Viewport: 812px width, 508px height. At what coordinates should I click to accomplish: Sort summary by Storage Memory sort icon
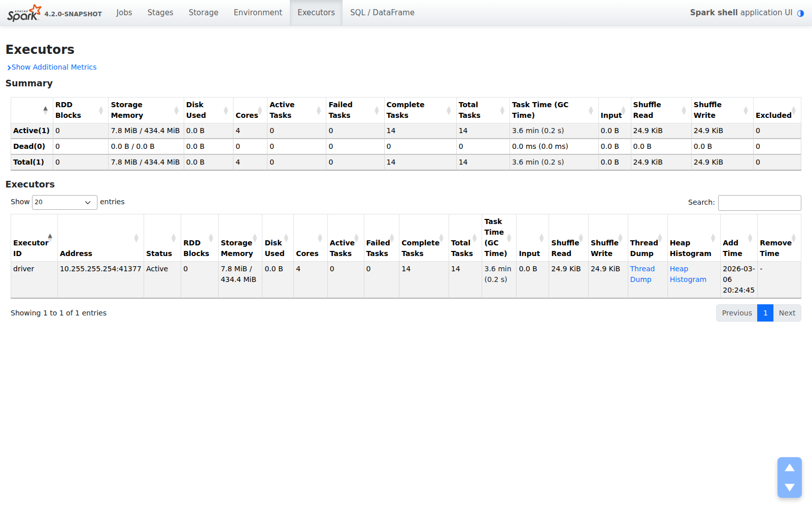(176, 110)
